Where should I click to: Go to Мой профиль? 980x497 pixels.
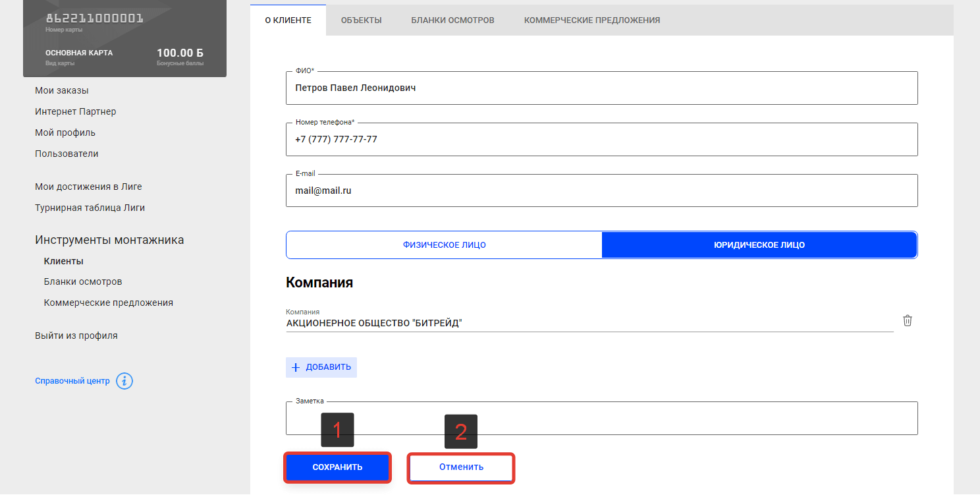pyautogui.click(x=65, y=132)
